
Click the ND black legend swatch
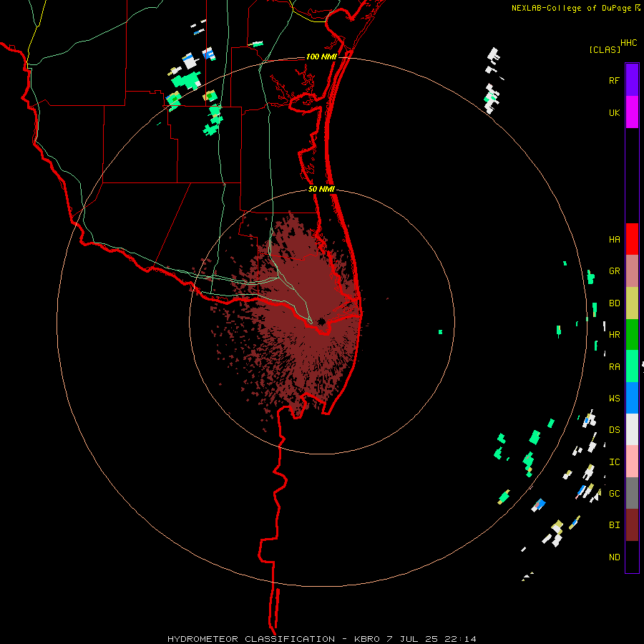point(632,557)
